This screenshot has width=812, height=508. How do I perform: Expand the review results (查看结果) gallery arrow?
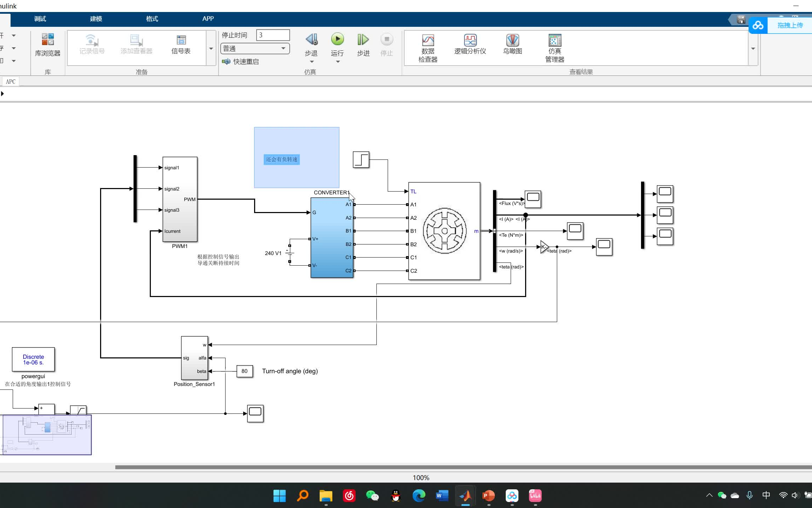[753, 48]
